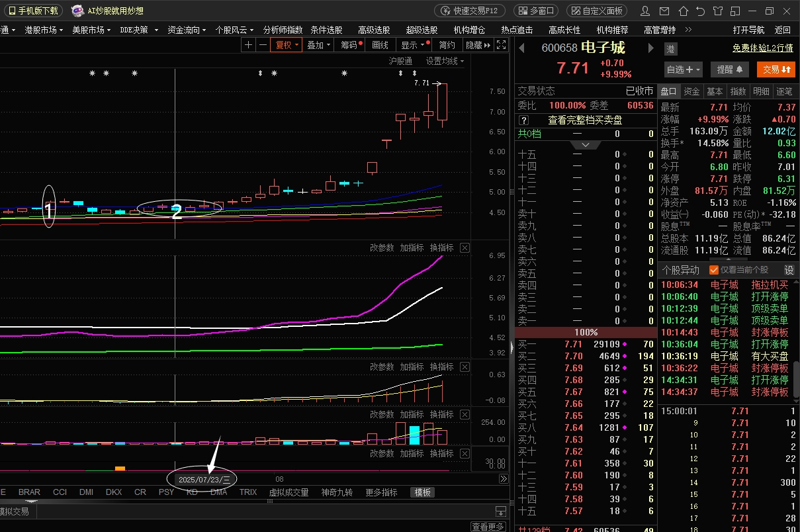Click 换指标 in the first sub-panel
Viewport: 800px width, 532px height.
[x=441, y=247]
